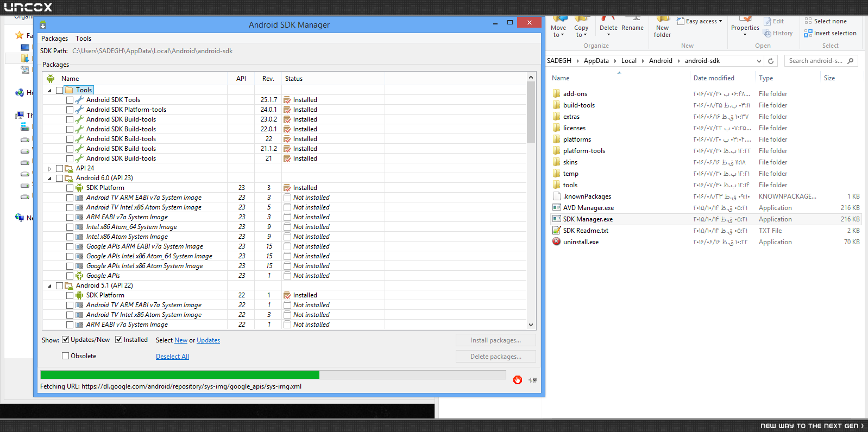Open the Explorer address bar history dropdown
Screen dimensions: 868x432
[759, 61]
